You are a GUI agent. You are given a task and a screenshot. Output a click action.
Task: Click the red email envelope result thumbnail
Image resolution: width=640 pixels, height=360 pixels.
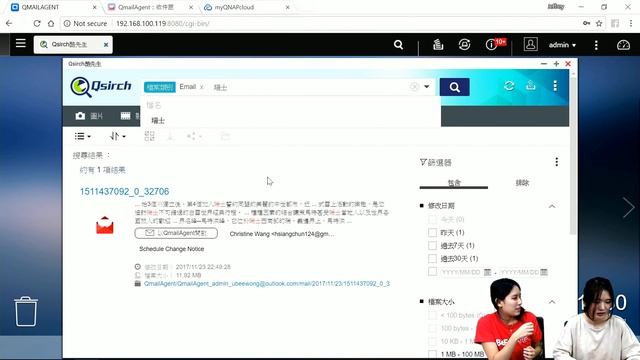pos(104,225)
